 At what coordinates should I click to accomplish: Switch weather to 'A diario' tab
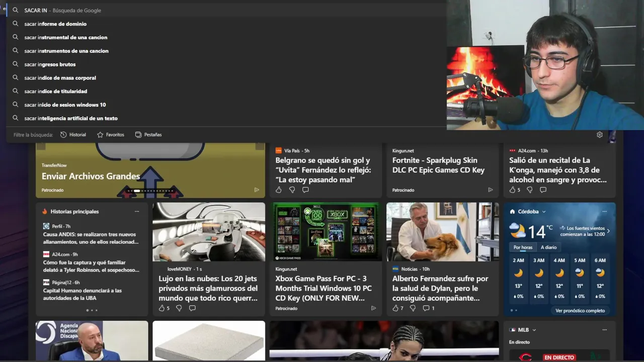coord(548,247)
